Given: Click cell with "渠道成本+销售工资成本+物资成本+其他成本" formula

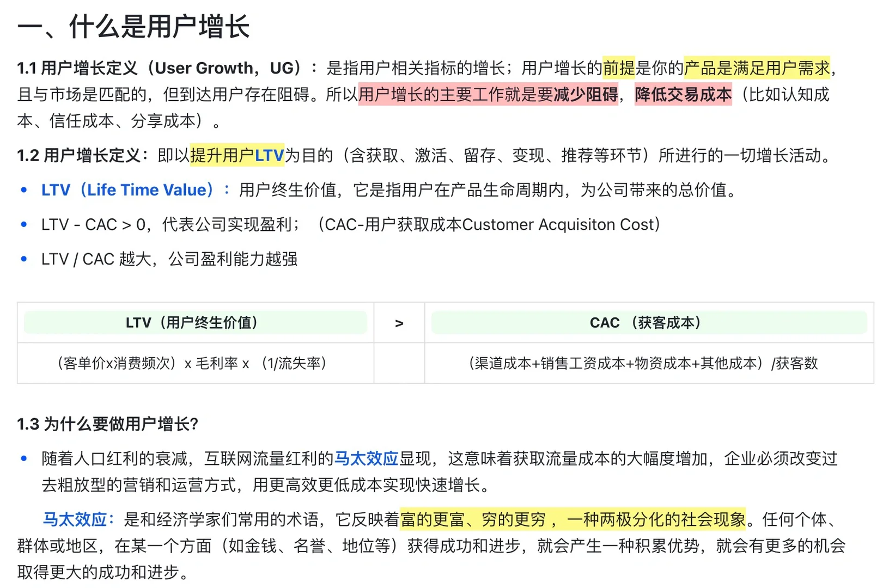Looking at the screenshot, I should coord(649,363).
